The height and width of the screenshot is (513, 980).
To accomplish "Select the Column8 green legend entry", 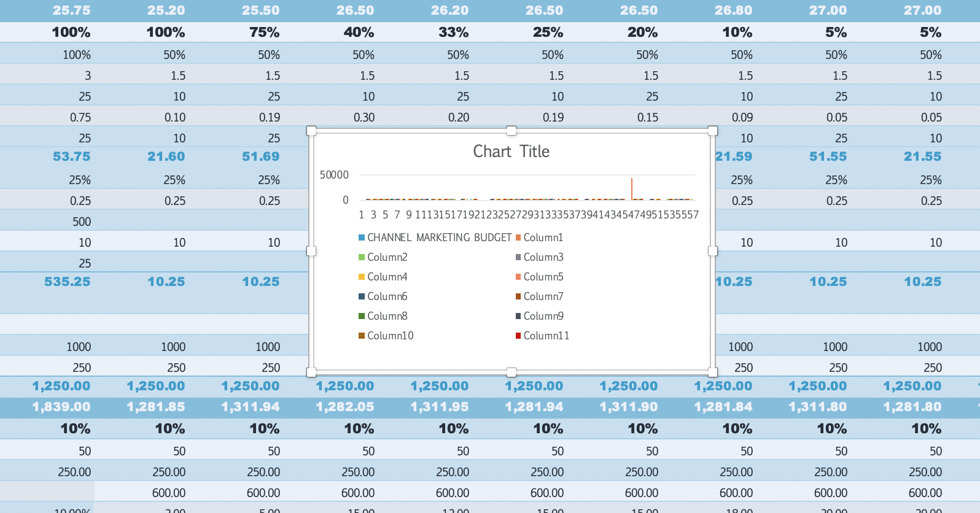I will (x=387, y=316).
